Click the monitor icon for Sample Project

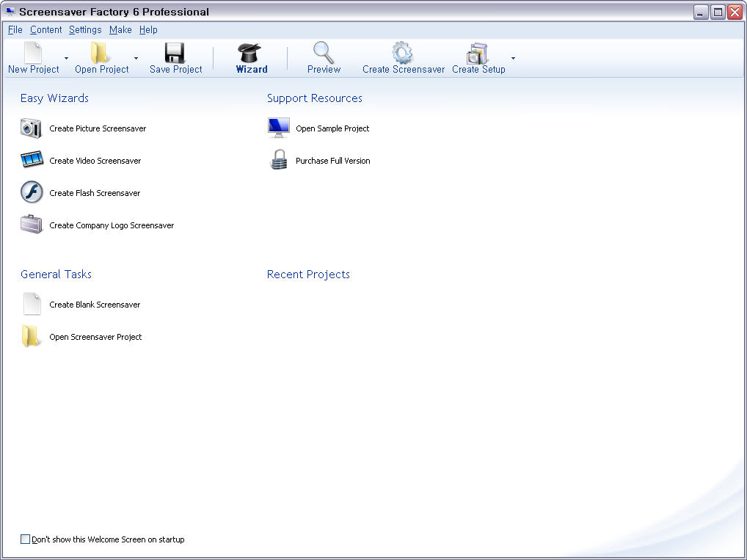pyautogui.click(x=278, y=128)
